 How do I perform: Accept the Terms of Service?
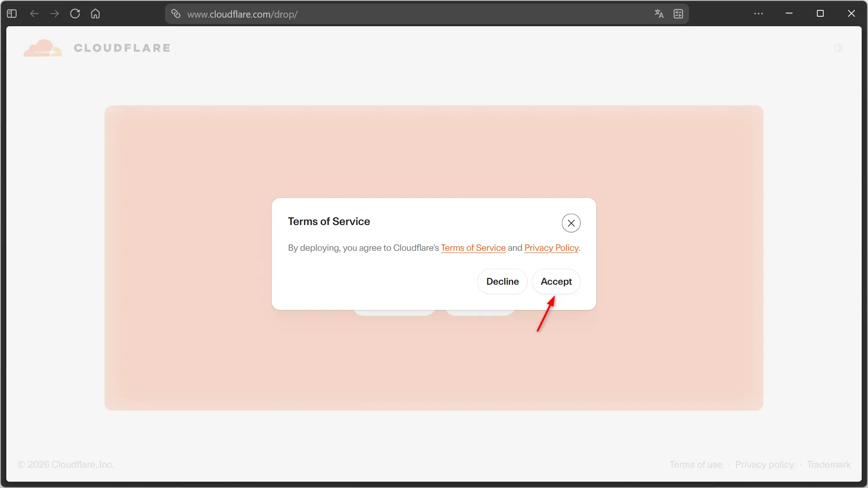[x=556, y=282]
